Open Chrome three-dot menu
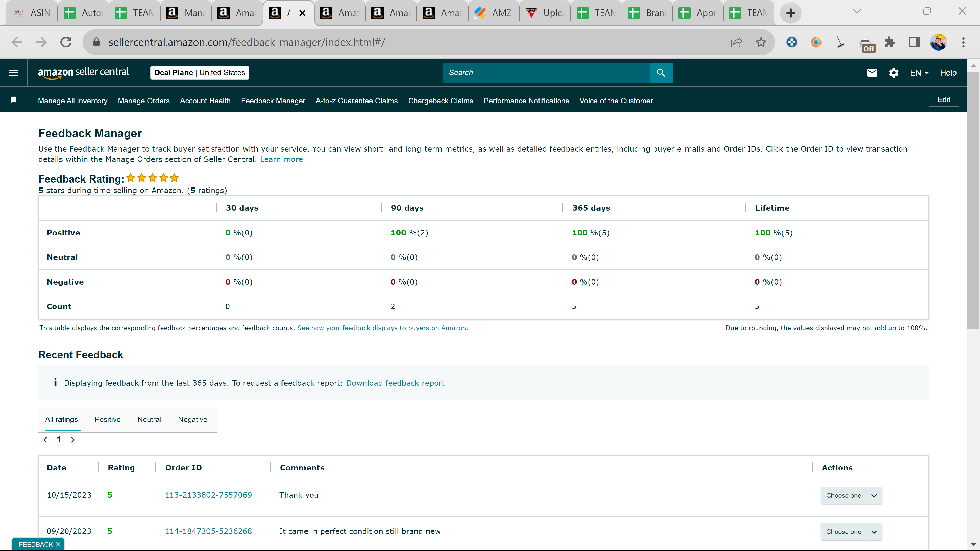This screenshot has width=980, height=551. [964, 42]
